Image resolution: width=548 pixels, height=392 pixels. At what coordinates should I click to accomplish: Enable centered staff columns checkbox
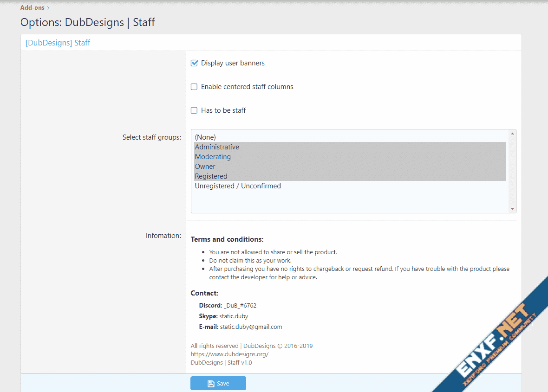[x=194, y=87]
